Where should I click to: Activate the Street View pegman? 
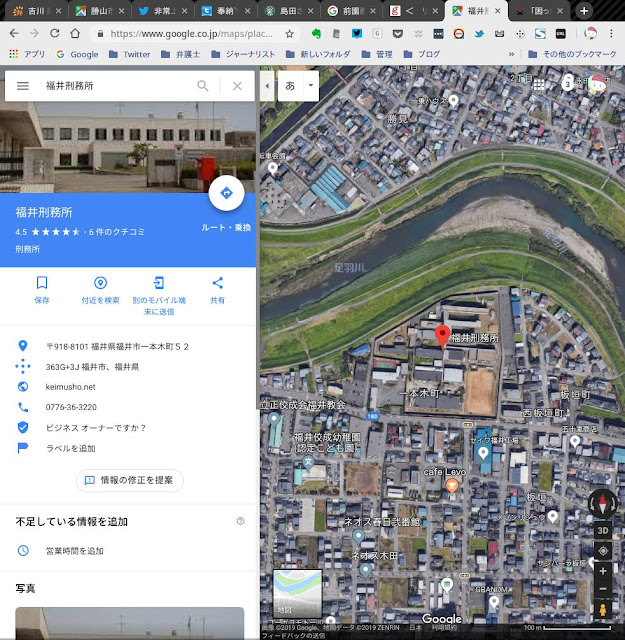[603, 609]
